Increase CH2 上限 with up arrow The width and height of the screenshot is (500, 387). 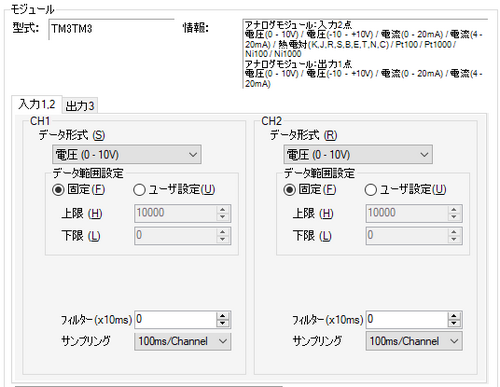(x=454, y=210)
